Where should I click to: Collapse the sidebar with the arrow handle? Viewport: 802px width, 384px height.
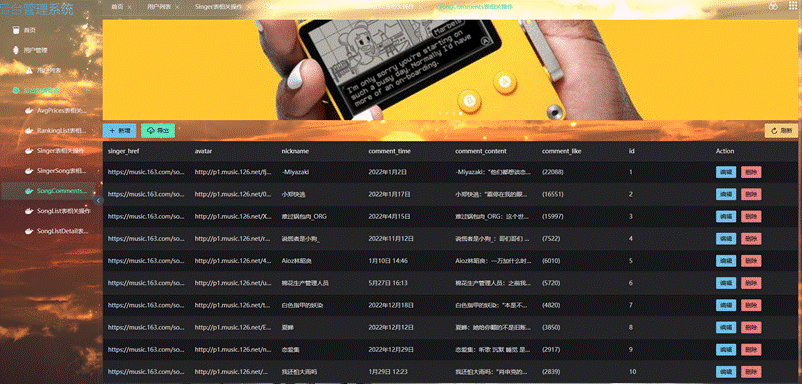pos(99,200)
